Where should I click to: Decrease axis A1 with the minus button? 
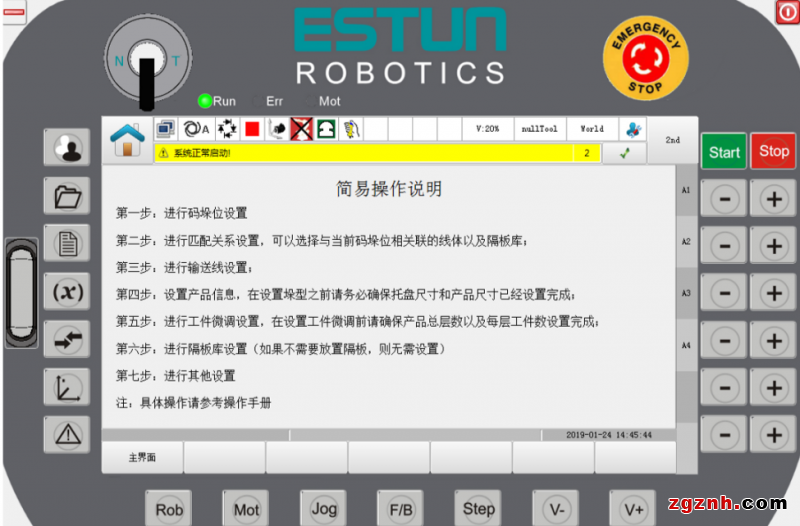724,199
